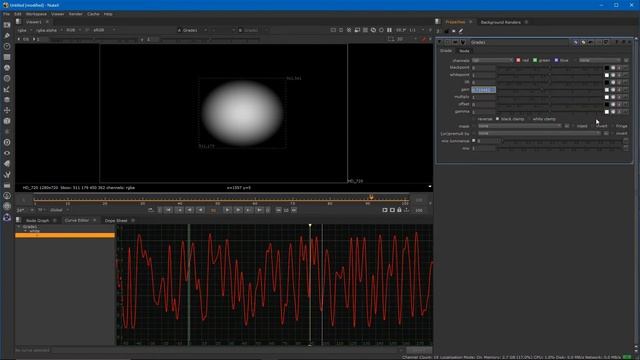Open the Transform nodes toolbar icon
The height and width of the screenshot is (360, 640).
7,110
